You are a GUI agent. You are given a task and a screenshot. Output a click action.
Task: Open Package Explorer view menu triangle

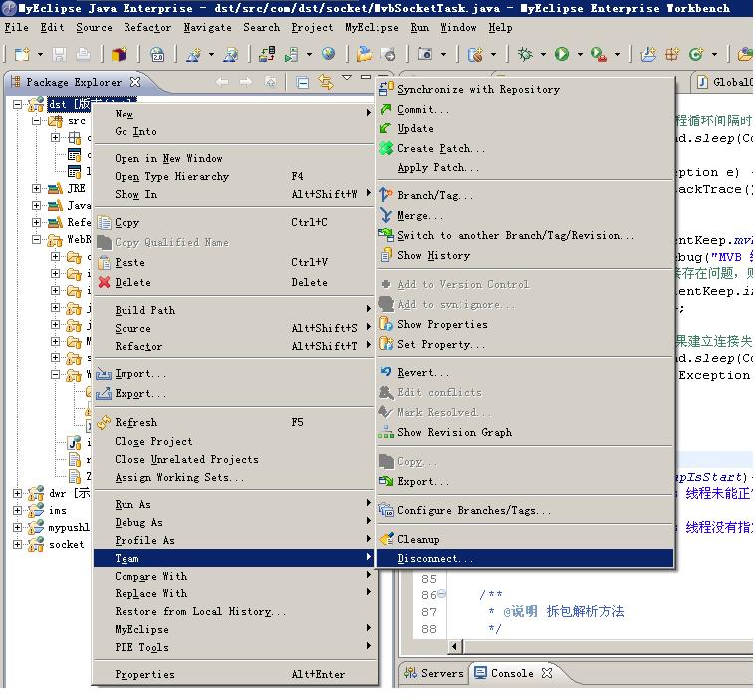pyautogui.click(x=347, y=77)
